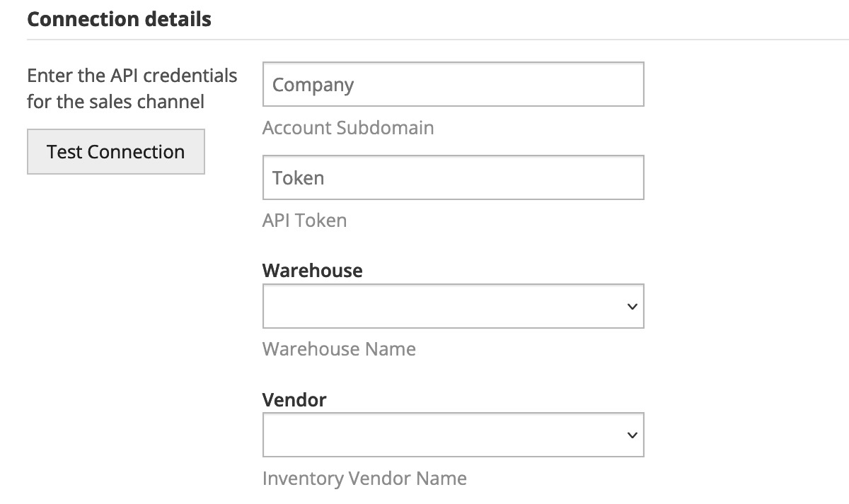The image size is (849, 504).
Task: Click the Warehouse dropdown chevron arrow
Action: 632,307
